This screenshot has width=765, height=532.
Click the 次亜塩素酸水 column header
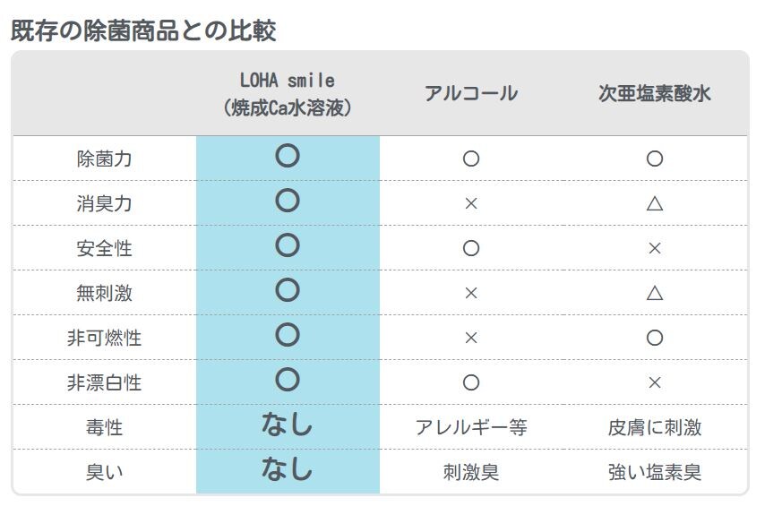pos(654,94)
